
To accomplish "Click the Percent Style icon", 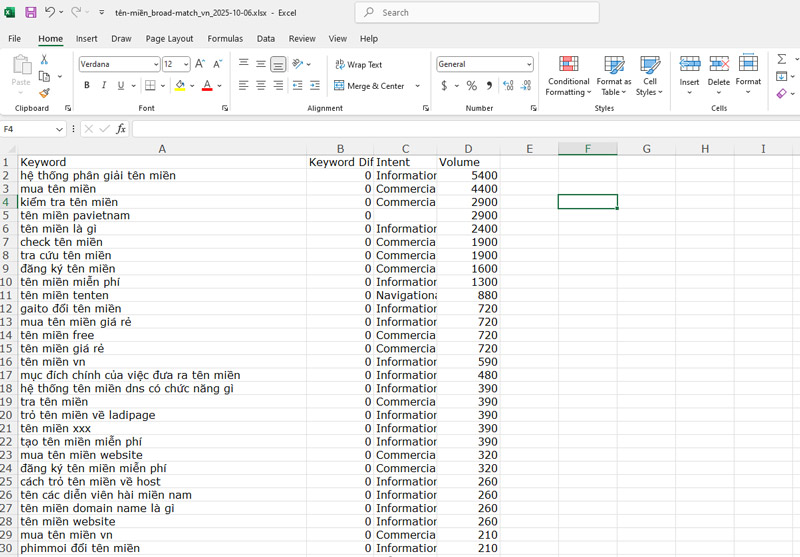I will pos(471,86).
